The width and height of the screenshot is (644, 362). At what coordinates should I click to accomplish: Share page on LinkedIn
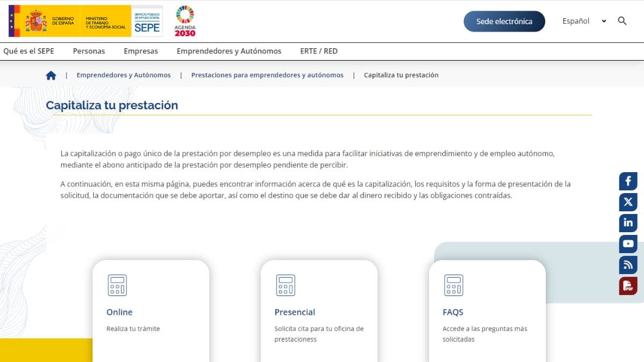[628, 223]
